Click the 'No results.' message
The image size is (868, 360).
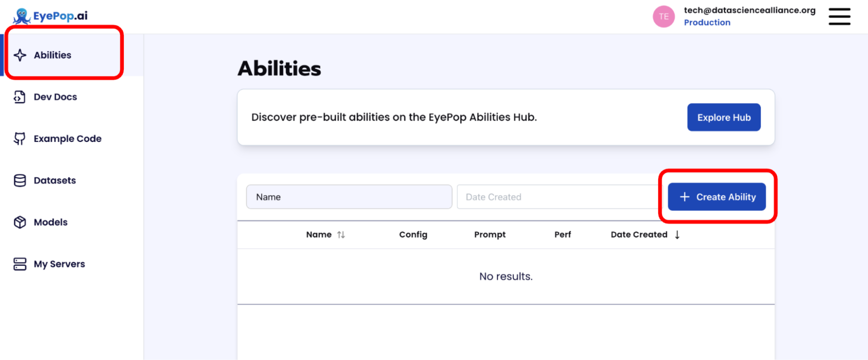[x=506, y=276]
